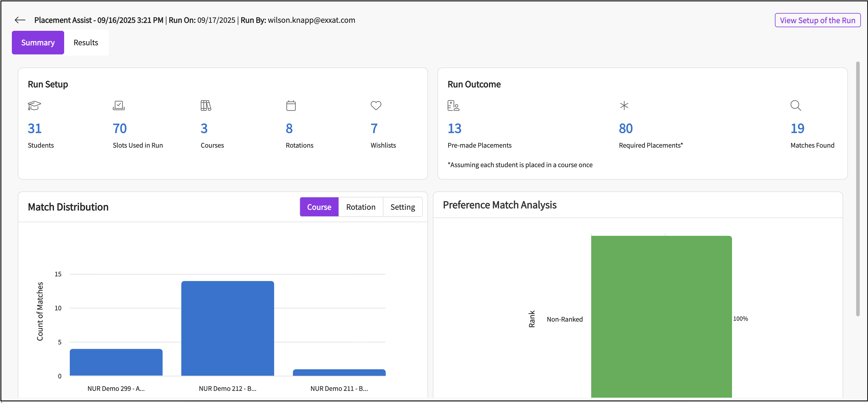The height and width of the screenshot is (403, 868).
Task: Click the 19 Matches Found number
Action: pyautogui.click(x=797, y=128)
